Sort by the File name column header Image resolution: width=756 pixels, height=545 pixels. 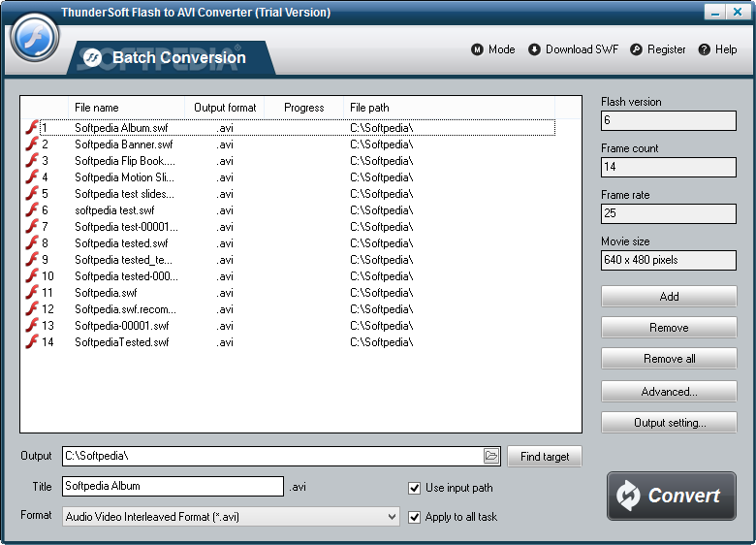126,108
